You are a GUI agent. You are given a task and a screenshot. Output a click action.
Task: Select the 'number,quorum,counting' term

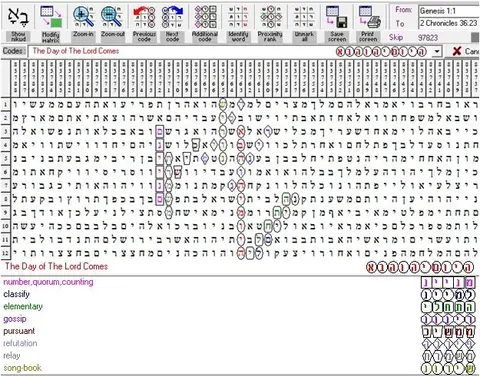coord(48,282)
